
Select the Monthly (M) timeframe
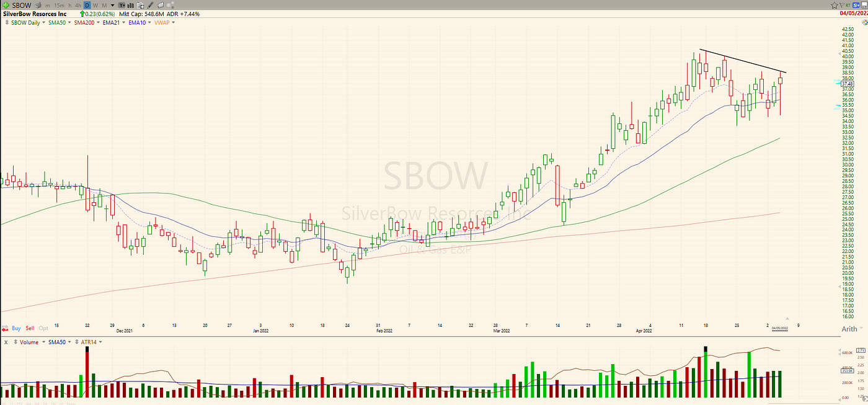pyautogui.click(x=104, y=6)
